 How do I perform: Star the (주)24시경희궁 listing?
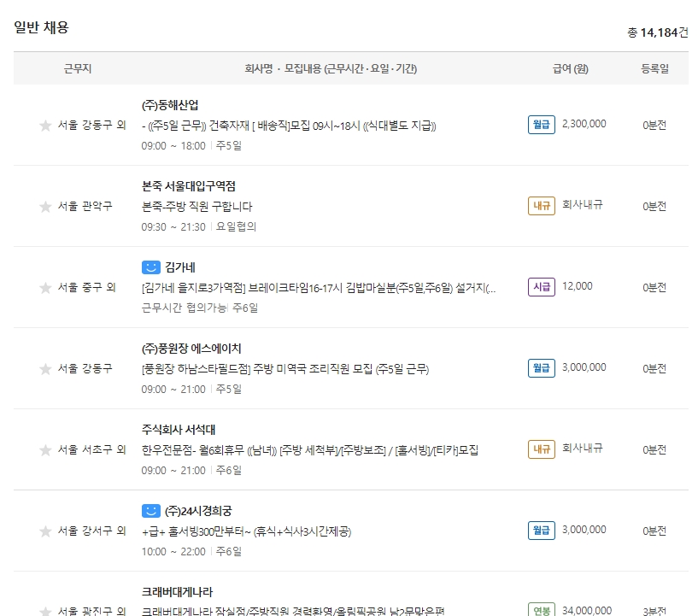45,531
